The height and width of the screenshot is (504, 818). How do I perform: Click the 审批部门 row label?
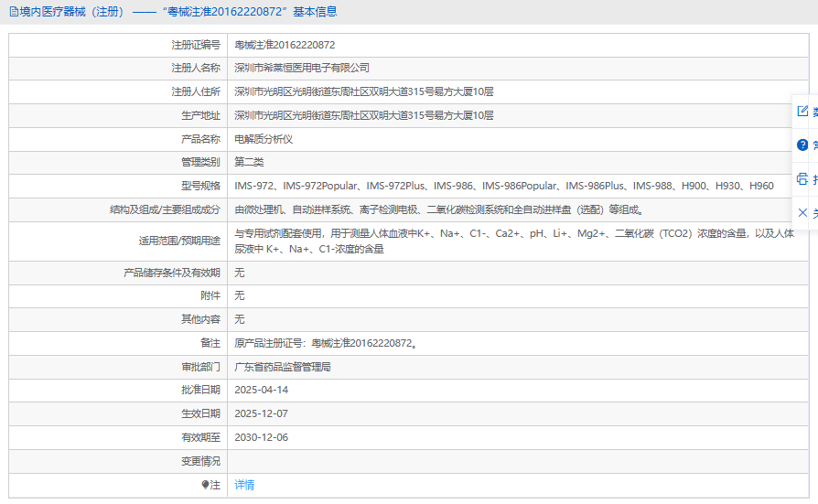(x=200, y=368)
